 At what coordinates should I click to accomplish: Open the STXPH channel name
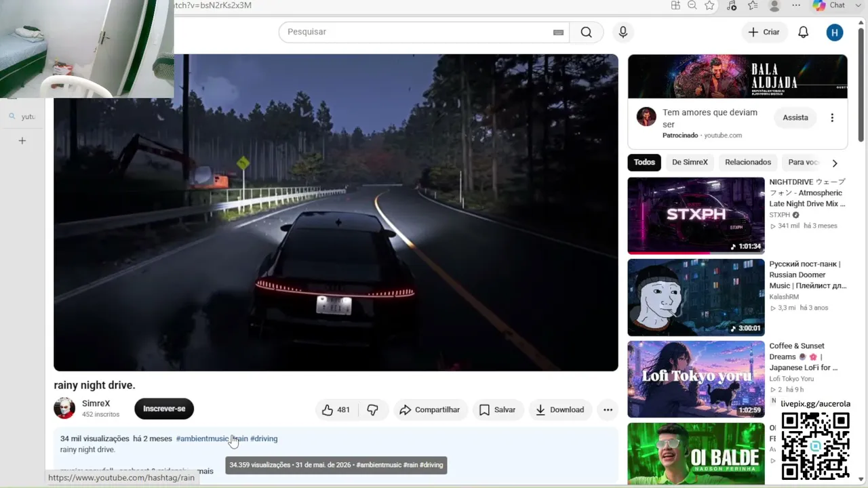tap(780, 215)
